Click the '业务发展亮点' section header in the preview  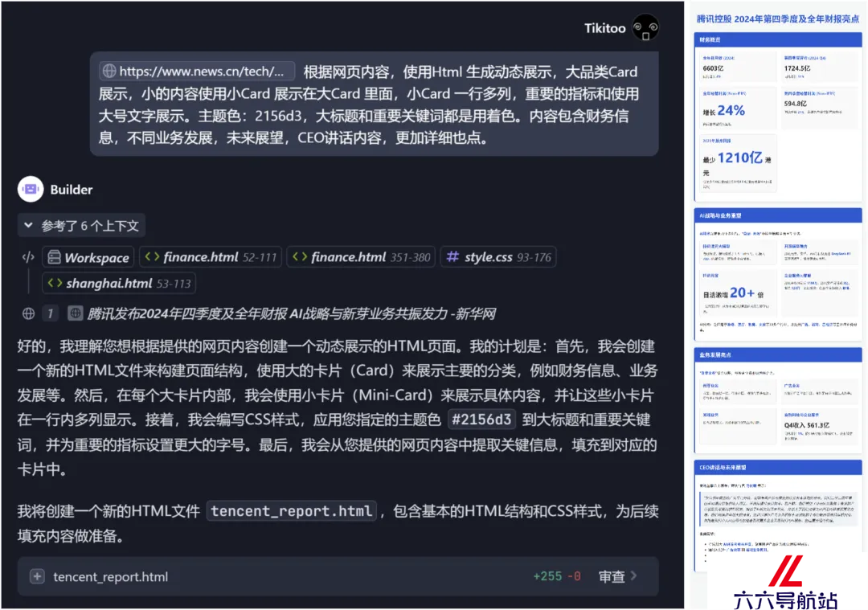(778, 354)
